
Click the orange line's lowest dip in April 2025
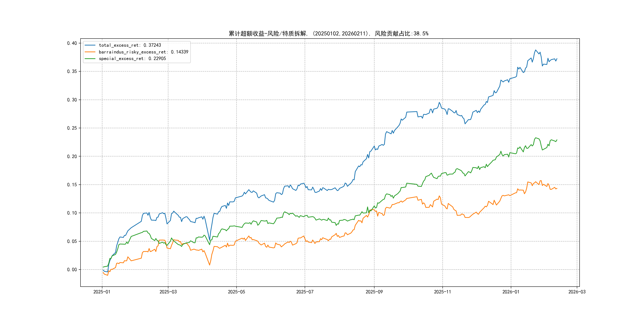pos(209,265)
